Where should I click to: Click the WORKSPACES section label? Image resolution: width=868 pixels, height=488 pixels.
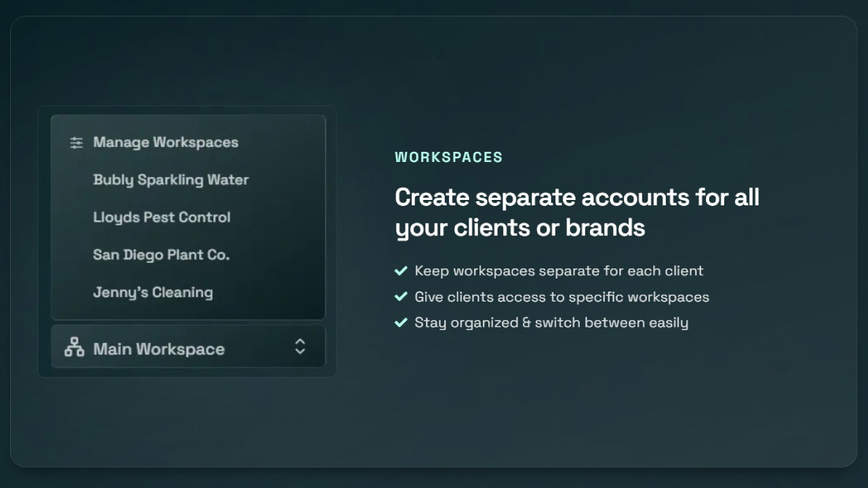coord(448,157)
